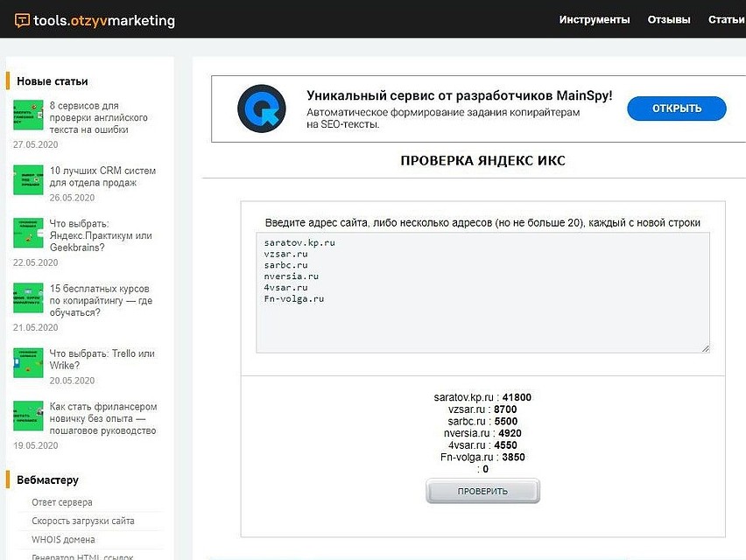The height and width of the screenshot is (560, 746).
Task: Click 4vsar.ru line in the textarea
Action: [285, 287]
